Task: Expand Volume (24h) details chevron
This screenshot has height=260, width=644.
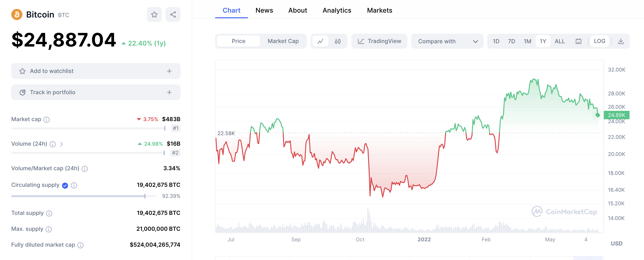Action: [62, 144]
